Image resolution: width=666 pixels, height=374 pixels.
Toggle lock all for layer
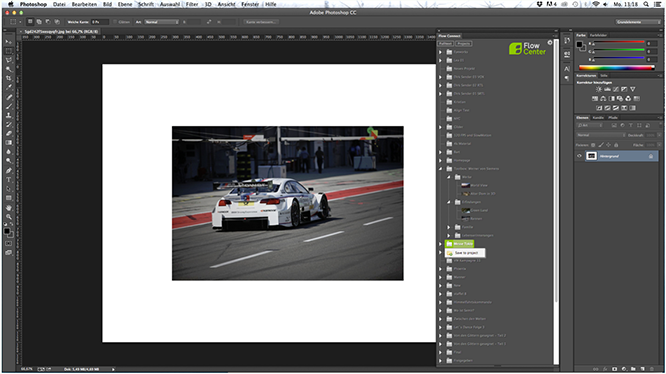coord(616,145)
